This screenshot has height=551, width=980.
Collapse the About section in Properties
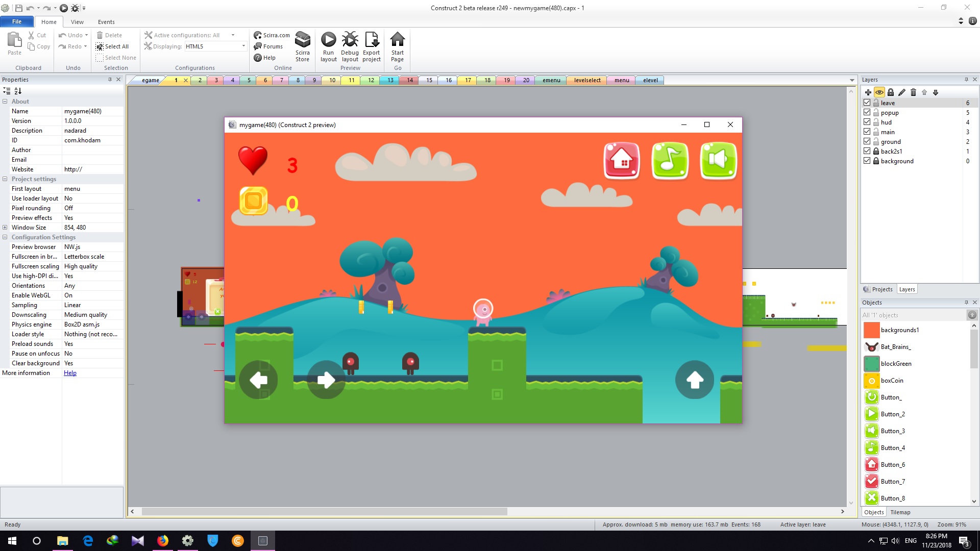[x=5, y=102]
